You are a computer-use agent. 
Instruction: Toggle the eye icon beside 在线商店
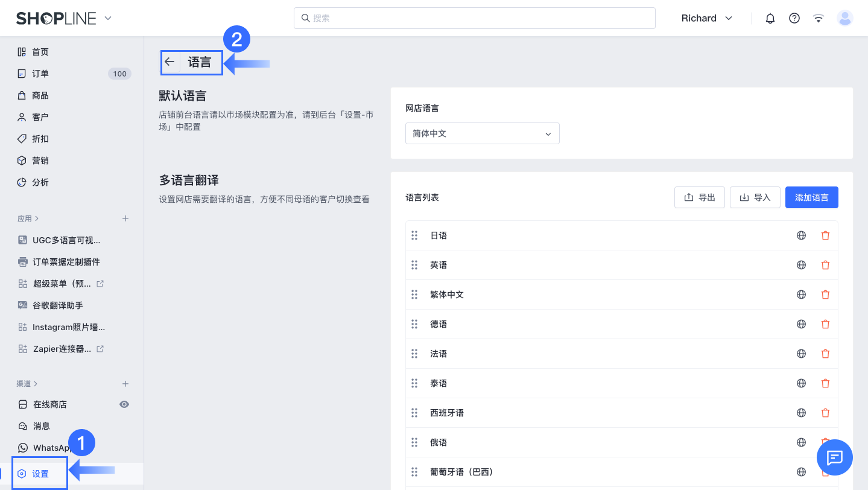tap(124, 404)
